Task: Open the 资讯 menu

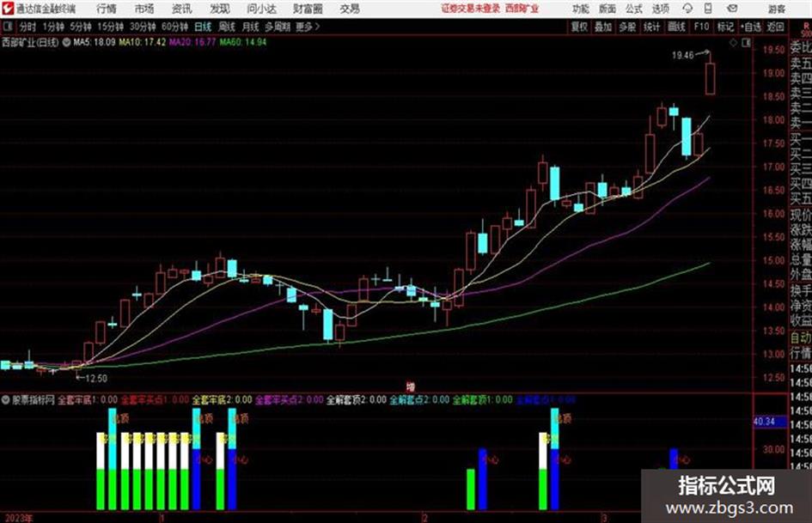Action: pos(181,9)
